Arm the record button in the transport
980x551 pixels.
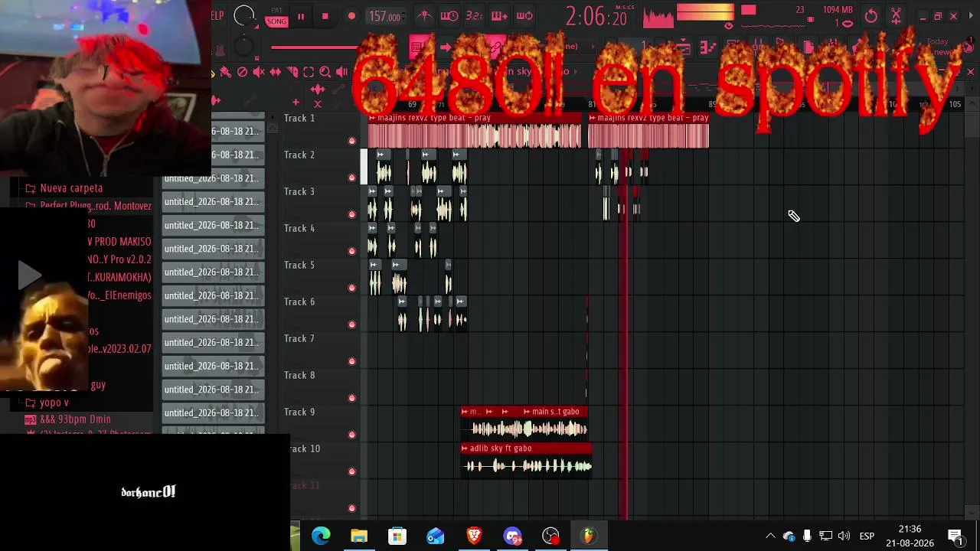pos(351,16)
